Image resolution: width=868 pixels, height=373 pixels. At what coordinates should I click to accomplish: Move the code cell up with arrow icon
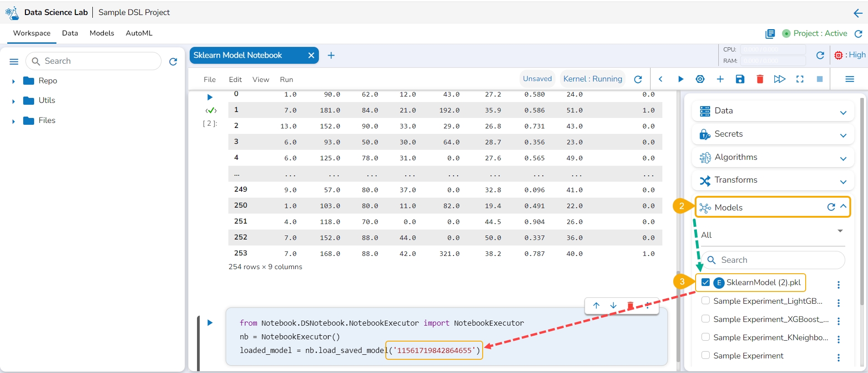coord(596,306)
